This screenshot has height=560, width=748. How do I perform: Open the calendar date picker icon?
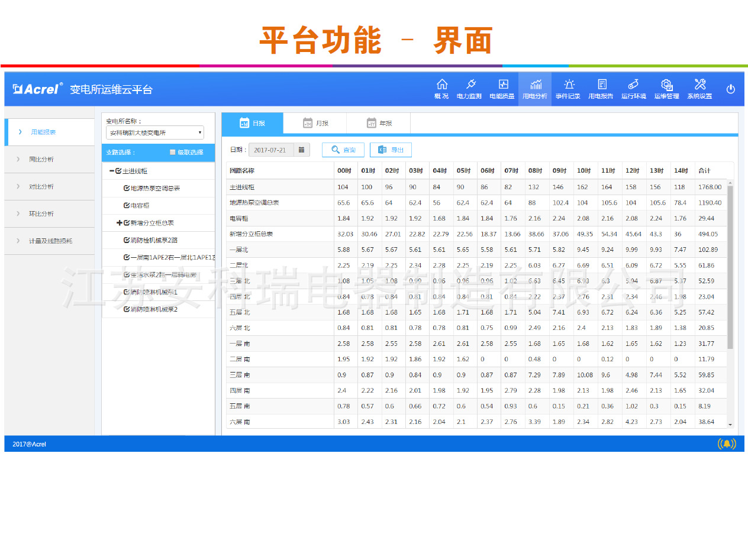(302, 150)
